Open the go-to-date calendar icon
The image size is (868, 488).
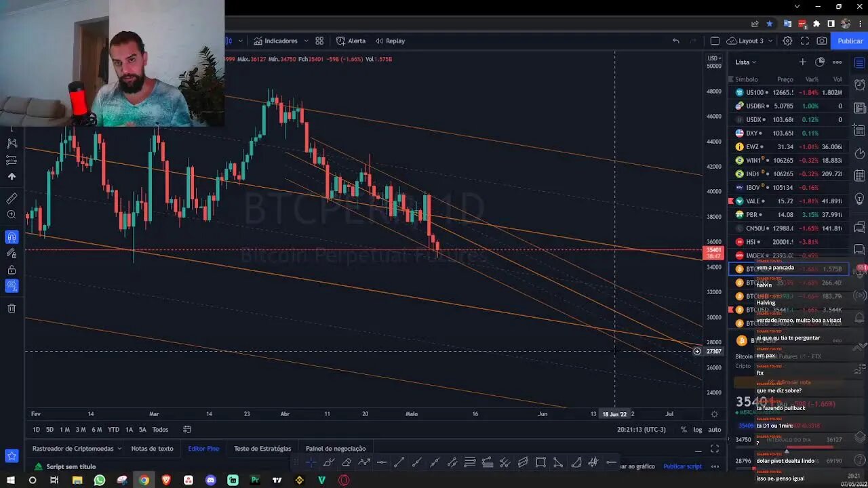[x=187, y=430]
